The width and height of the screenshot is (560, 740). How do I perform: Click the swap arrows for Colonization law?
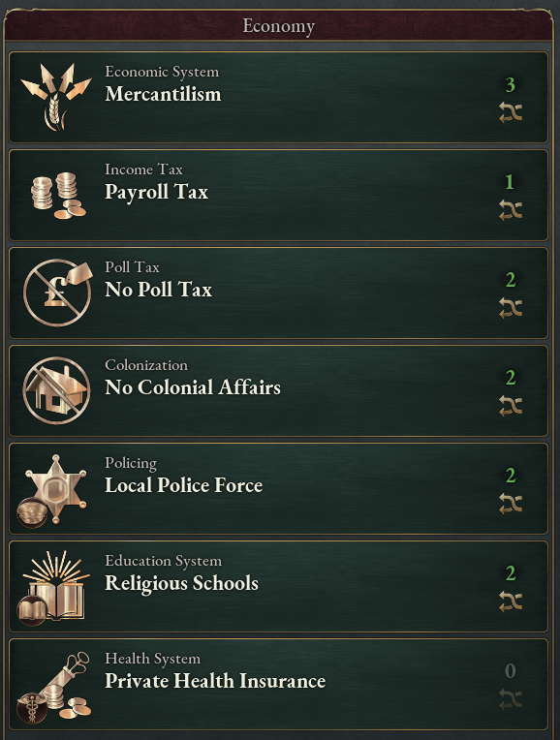click(x=511, y=406)
